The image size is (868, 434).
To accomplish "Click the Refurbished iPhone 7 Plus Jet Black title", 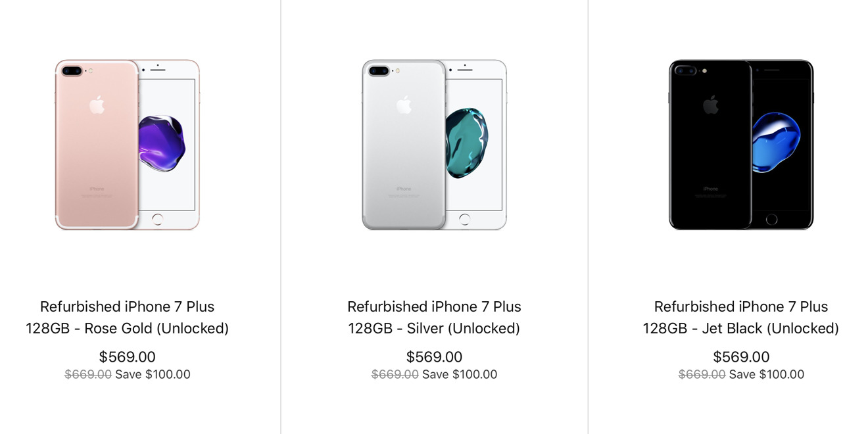I will tap(741, 306).
